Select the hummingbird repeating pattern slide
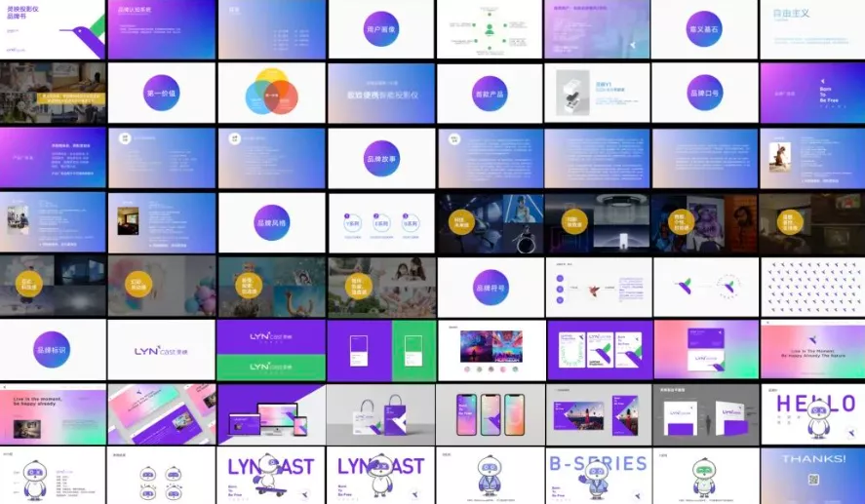The width and height of the screenshot is (865, 504). 811,287
